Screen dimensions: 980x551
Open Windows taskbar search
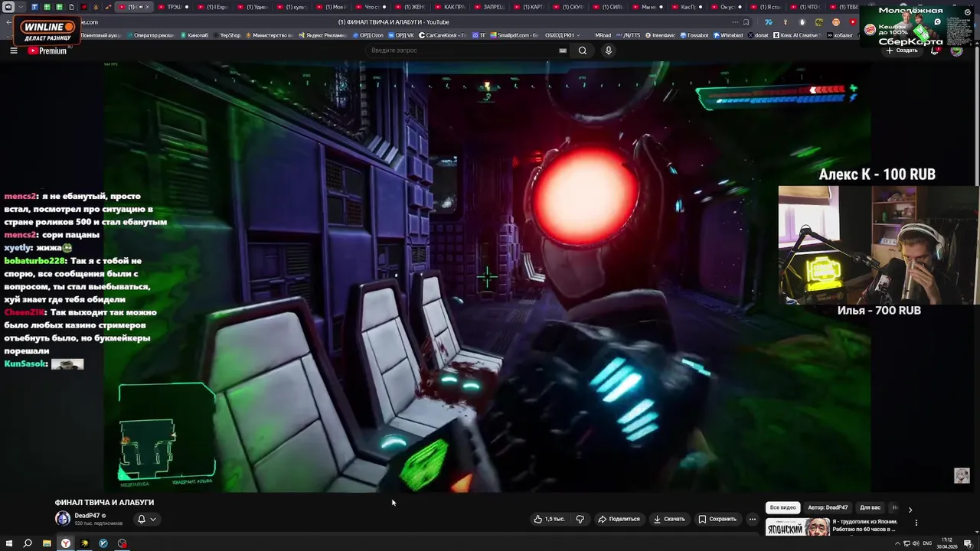pyautogui.click(x=28, y=543)
